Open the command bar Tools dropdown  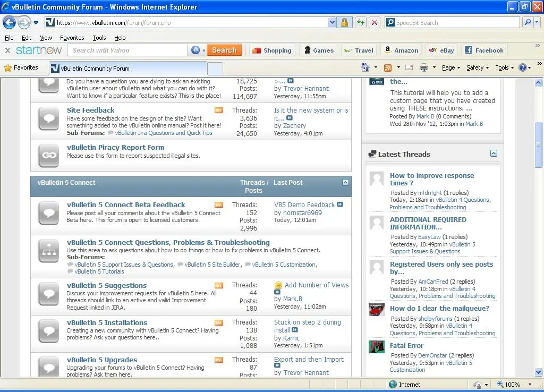click(504, 67)
